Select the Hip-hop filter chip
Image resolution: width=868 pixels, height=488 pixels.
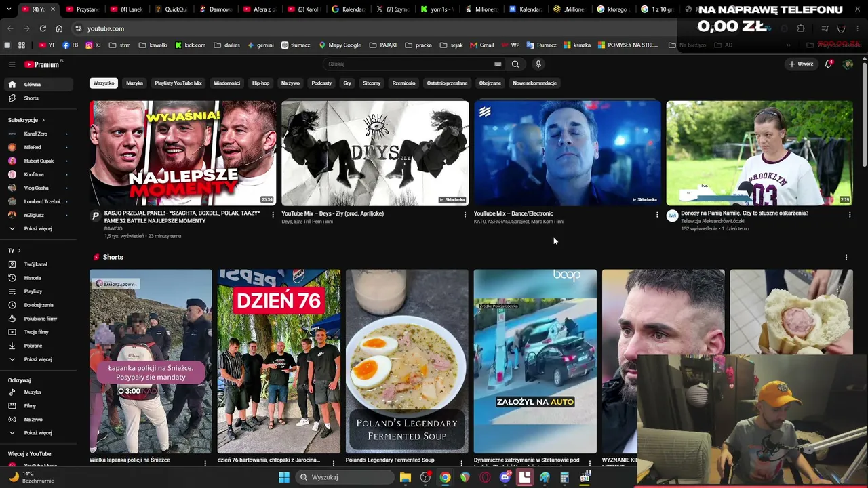[x=260, y=83]
